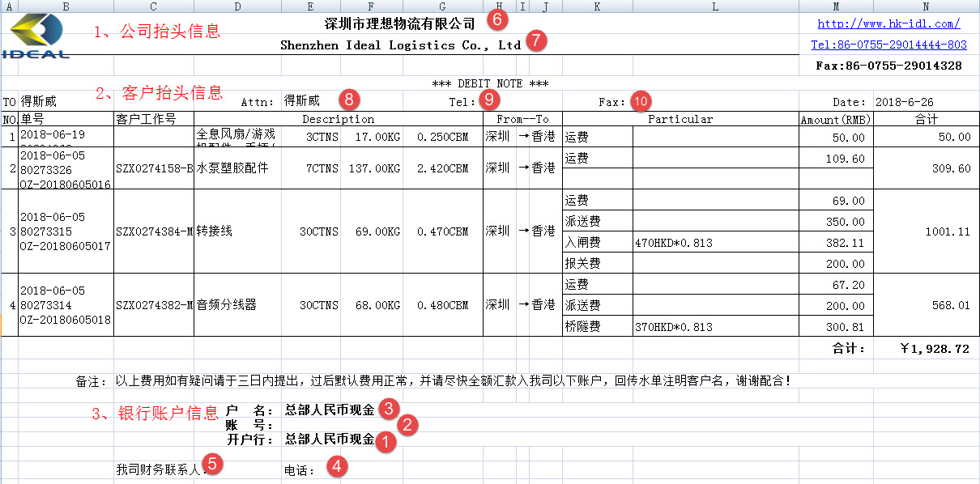Select the 109.60 amount cell
Viewport: 980px width, 484px height.
pyautogui.click(x=836, y=158)
